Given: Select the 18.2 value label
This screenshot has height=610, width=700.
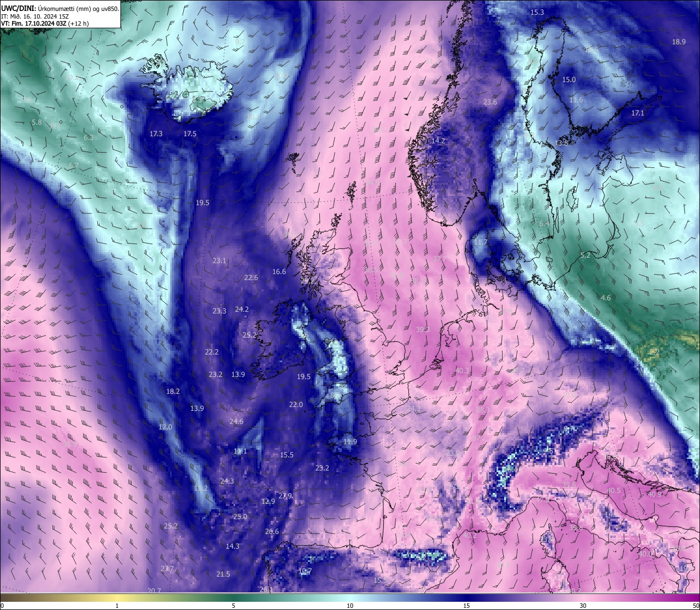Looking at the screenshot, I should (173, 391).
